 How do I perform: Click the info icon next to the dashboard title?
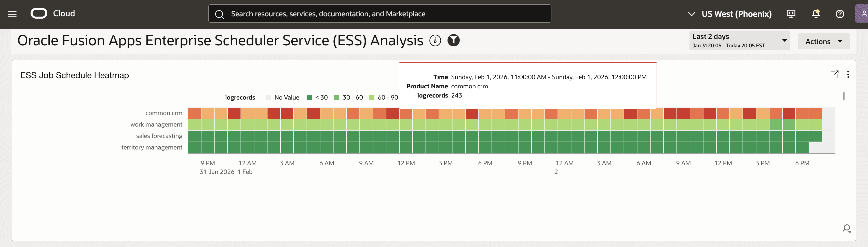tap(435, 41)
